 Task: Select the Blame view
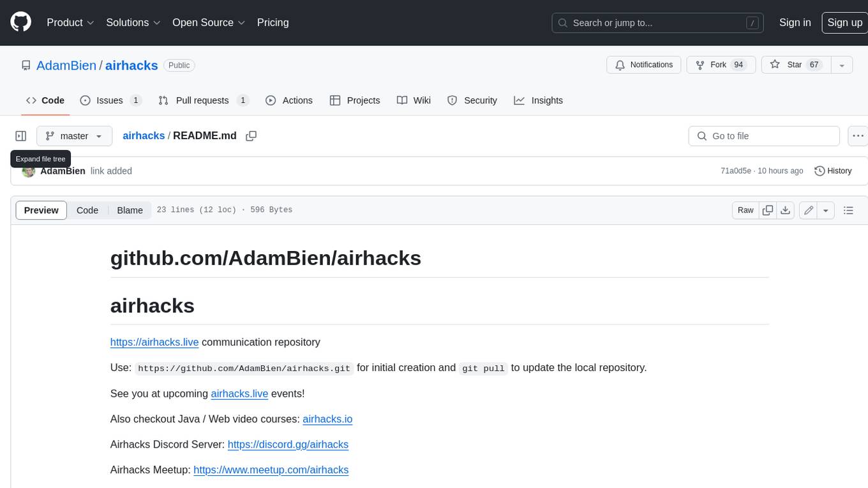tap(130, 210)
